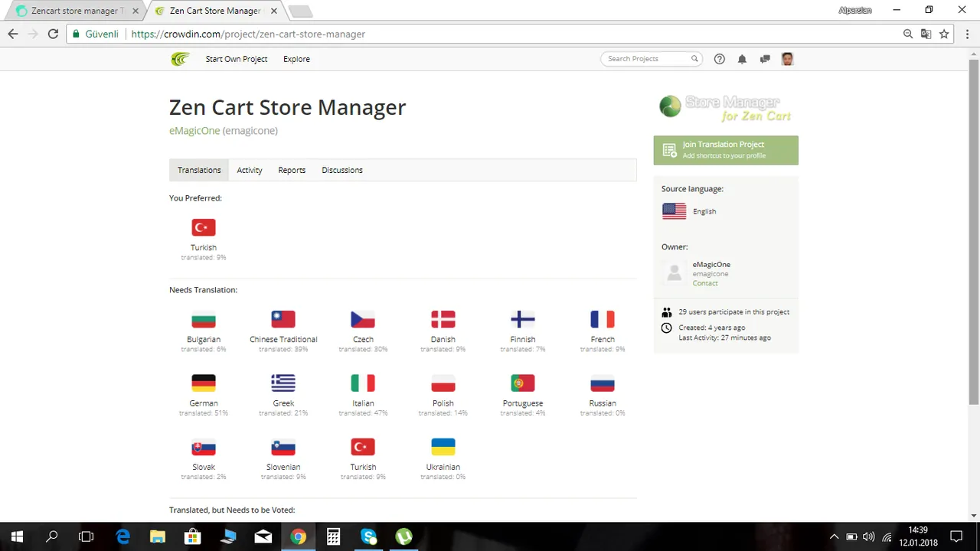Open the Reports tab
Image resolution: width=980 pixels, height=551 pixels.
[x=292, y=170]
